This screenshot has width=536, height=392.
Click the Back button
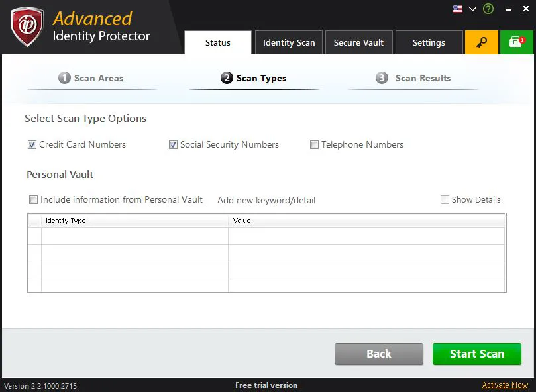[x=379, y=354]
